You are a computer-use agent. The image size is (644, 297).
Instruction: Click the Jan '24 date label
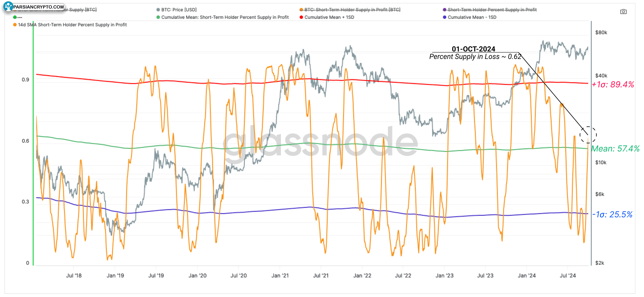[527, 275]
